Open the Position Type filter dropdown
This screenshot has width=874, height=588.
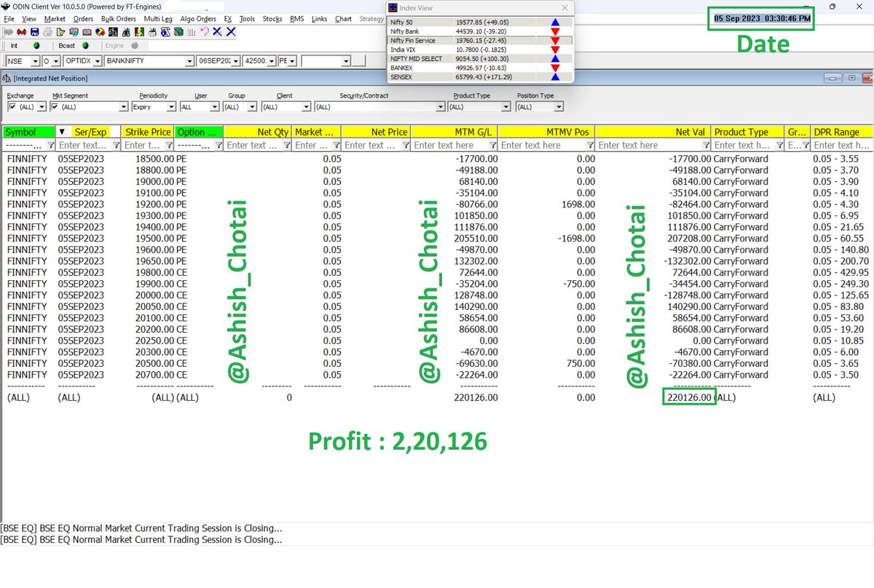[x=559, y=107]
